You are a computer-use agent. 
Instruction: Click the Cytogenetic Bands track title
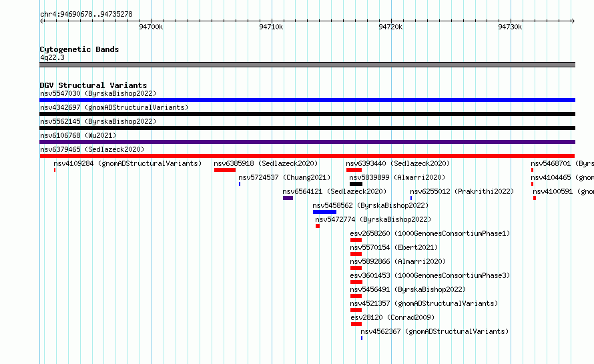point(79,49)
